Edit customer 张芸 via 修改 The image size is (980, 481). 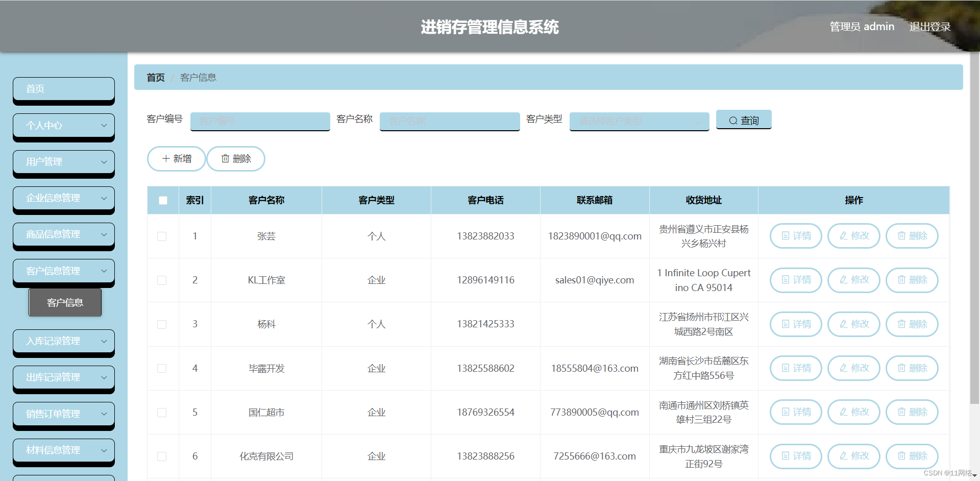pyautogui.click(x=854, y=236)
